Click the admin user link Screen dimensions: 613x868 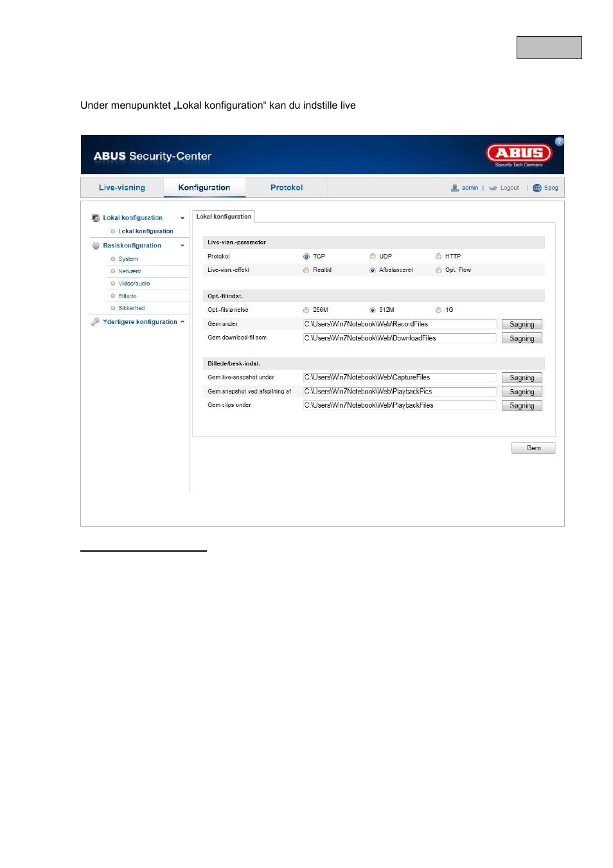(x=470, y=188)
